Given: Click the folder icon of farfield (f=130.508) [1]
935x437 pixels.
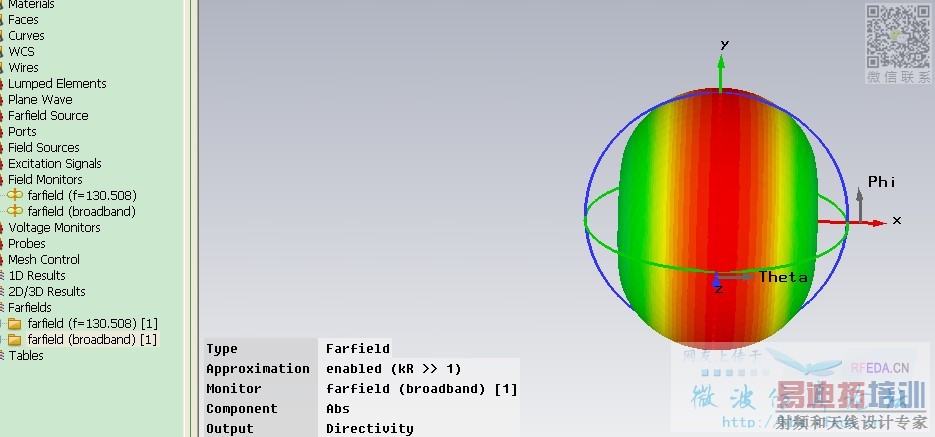Looking at the screenshot, I should [14, 324].
